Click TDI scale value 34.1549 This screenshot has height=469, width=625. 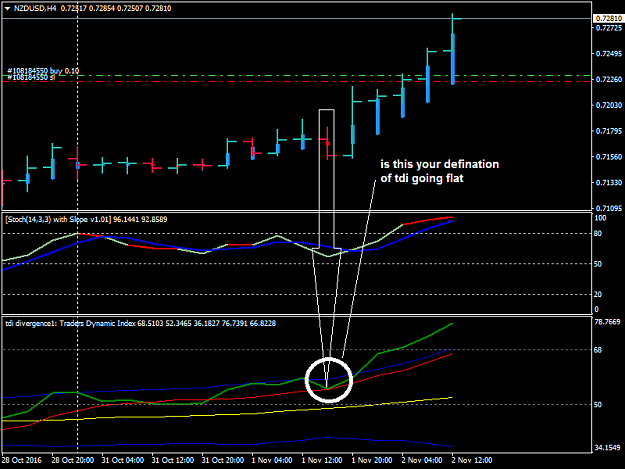point(607,448)
